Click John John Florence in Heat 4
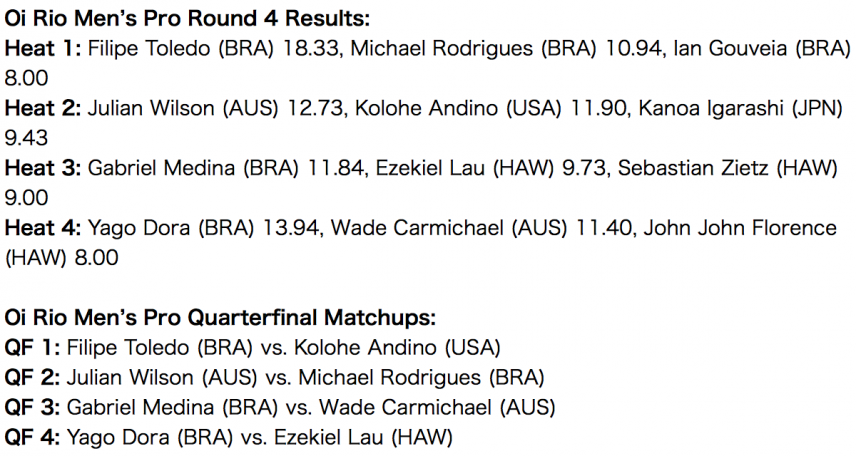 click(740, 228)
